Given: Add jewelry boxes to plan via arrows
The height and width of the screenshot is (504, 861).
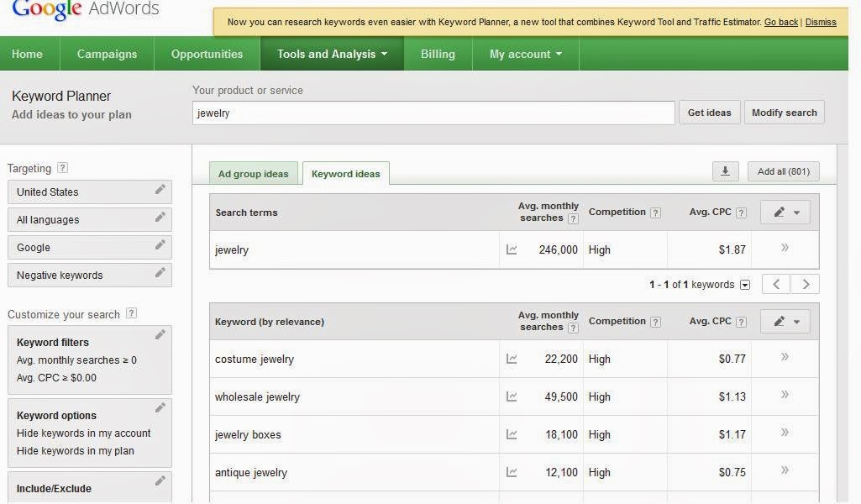Looking at the screenshot, I should coord(785,432).
